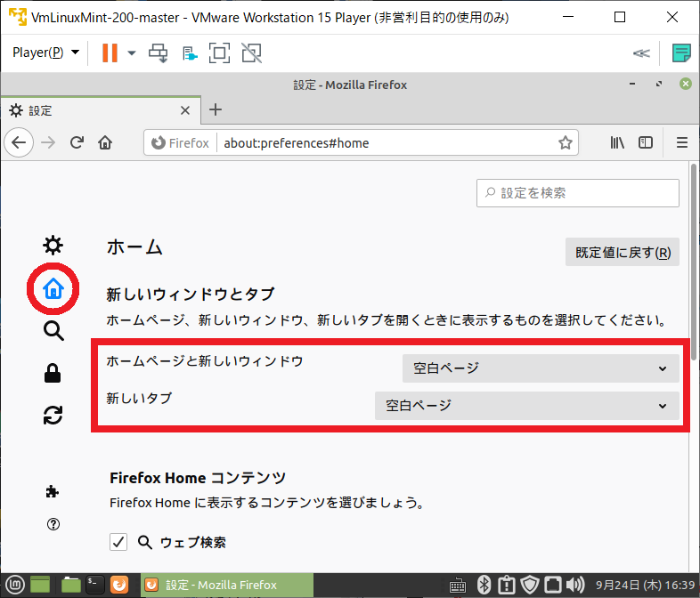
Task: Click into the 設定を検索 search field
Action: click(578, 193)
